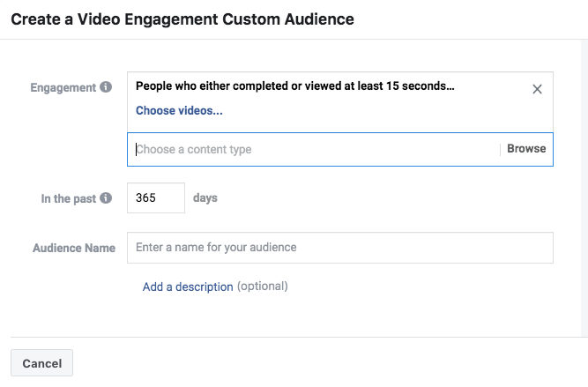Open the Browse content type list
The image size is (588, 387).
pyautogui.click(x=526, y=149)
